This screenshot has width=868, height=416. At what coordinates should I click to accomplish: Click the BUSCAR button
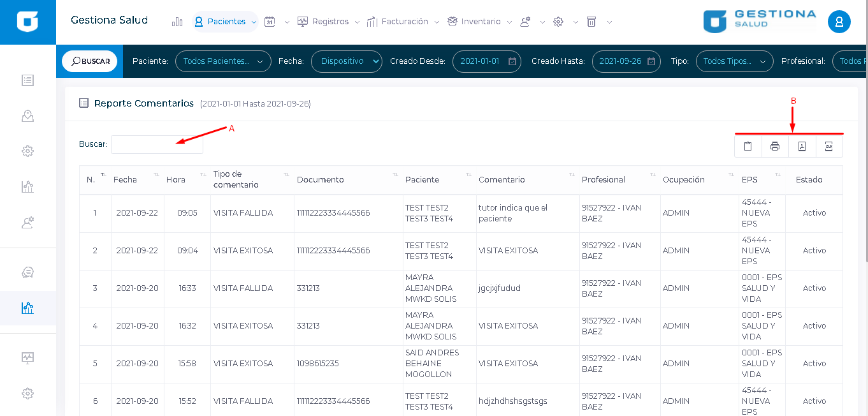[x=90, y=61]
